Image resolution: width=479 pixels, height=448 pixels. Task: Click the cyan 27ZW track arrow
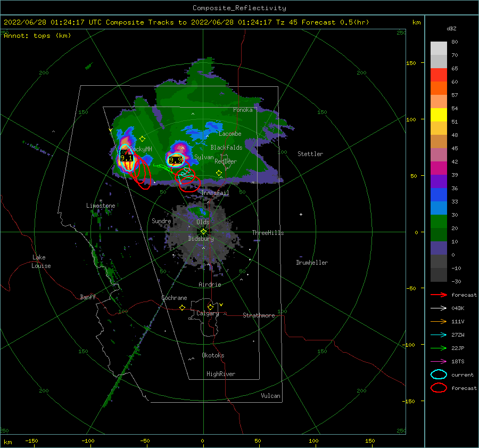click(x=439, y=335)
